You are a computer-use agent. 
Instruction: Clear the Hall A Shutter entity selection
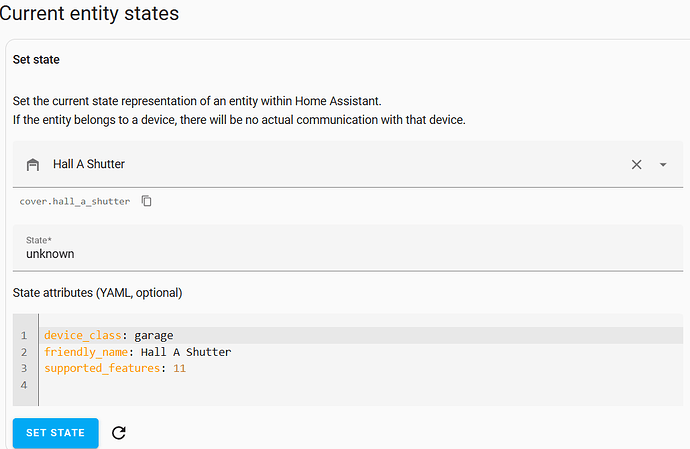(636, 165)
